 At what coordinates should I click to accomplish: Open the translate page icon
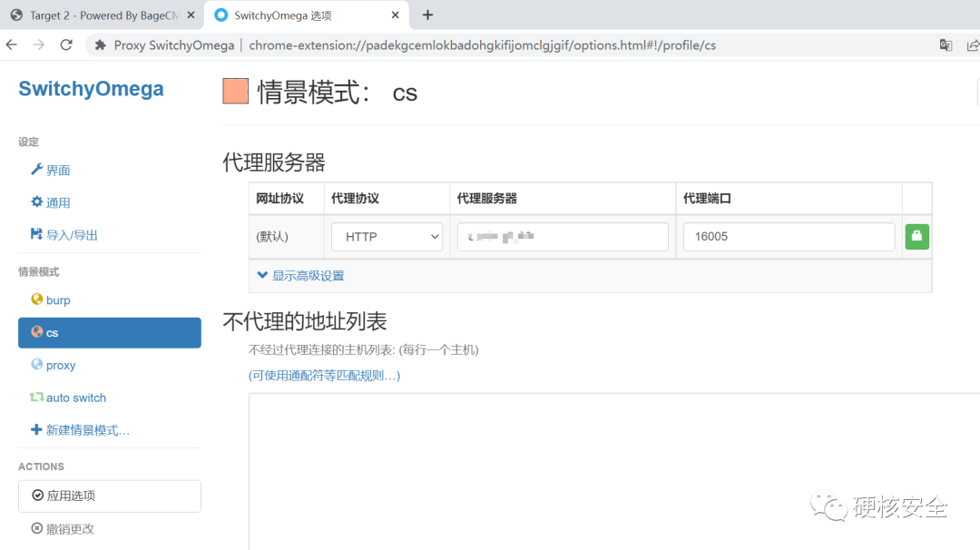click(946, 45)
